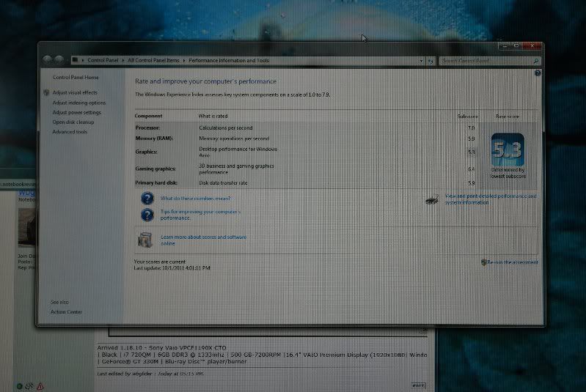Click the Forward navigation arrow button

tap(59, 60)
